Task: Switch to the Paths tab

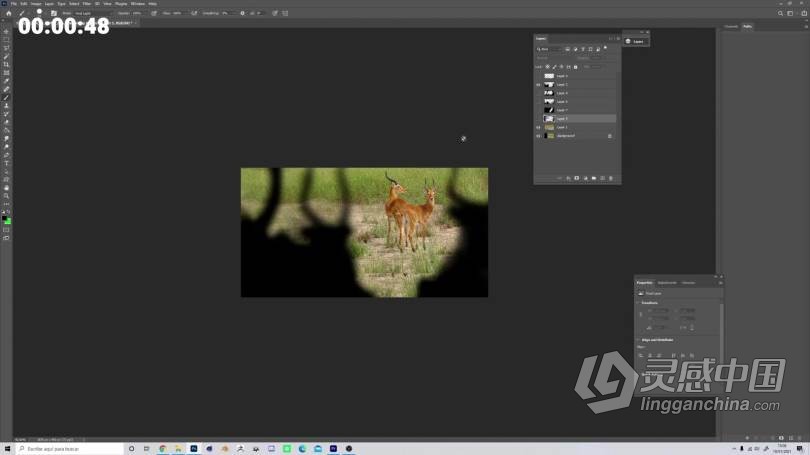Action: 747,26
